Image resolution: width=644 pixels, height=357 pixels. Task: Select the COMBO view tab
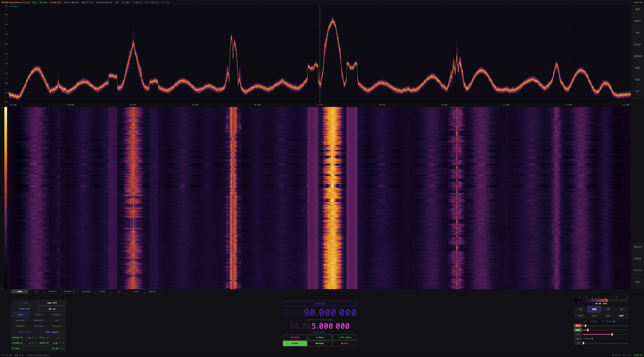[19, 291]
